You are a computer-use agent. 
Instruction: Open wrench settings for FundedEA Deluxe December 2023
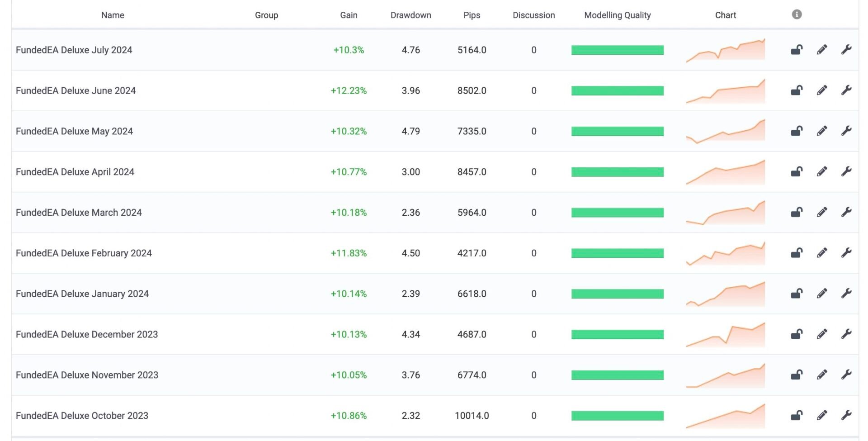point(846,334)
